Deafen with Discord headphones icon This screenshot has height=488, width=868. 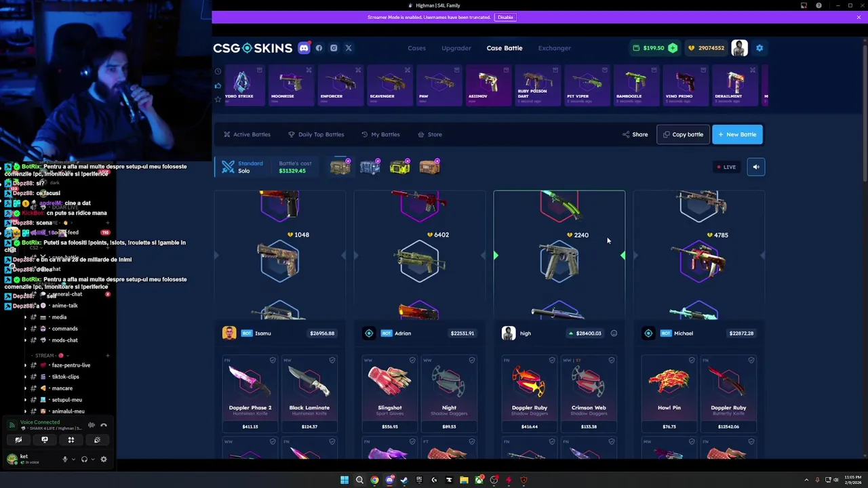tap(84, 460)
